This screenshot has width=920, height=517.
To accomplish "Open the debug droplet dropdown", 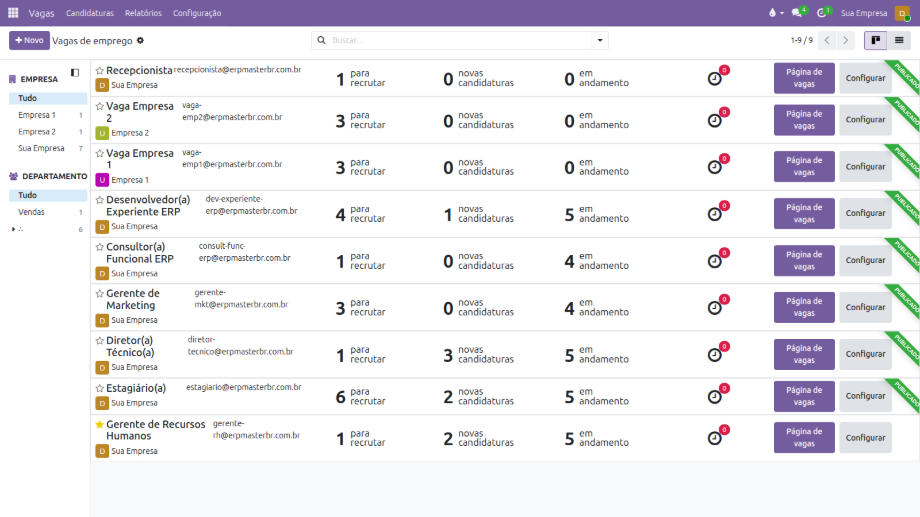I will [x=775, y=13].
